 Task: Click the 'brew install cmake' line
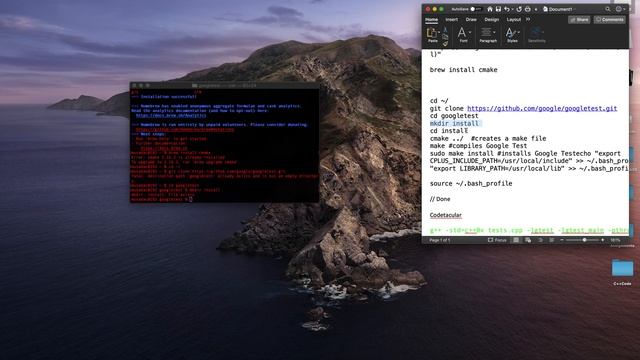[x=463, y=70]
